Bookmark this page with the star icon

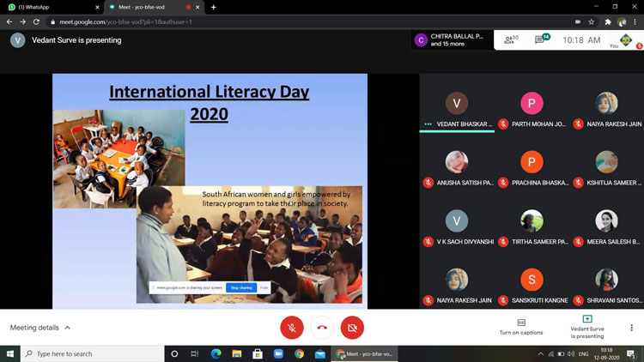[x=591, y=21]
